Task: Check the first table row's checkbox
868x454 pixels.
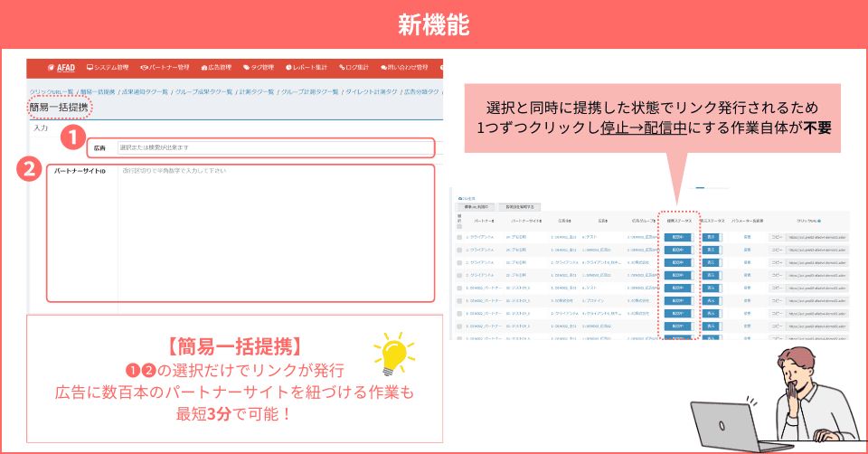Action: 459,237
